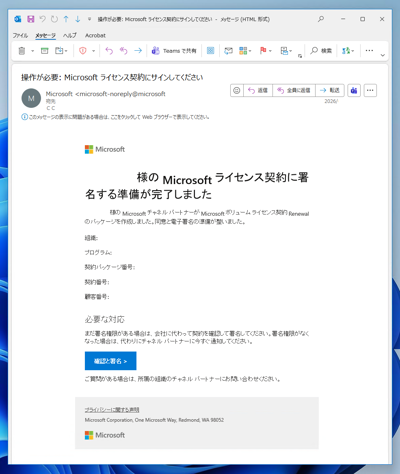
Task: Archive the message via ribbon icon
Action: pos(44,51)
